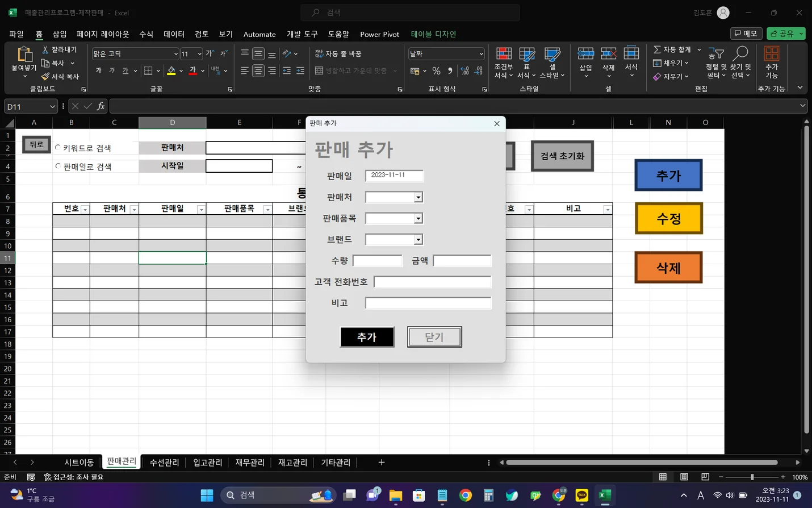Image resolution: width=812 pixels, height=508 pixels.
Task: Add a new sheet with plus button
Action: (382, 463)
